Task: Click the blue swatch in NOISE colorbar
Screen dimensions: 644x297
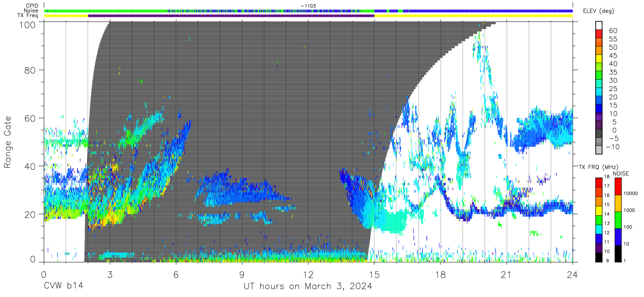Action: 618,237
